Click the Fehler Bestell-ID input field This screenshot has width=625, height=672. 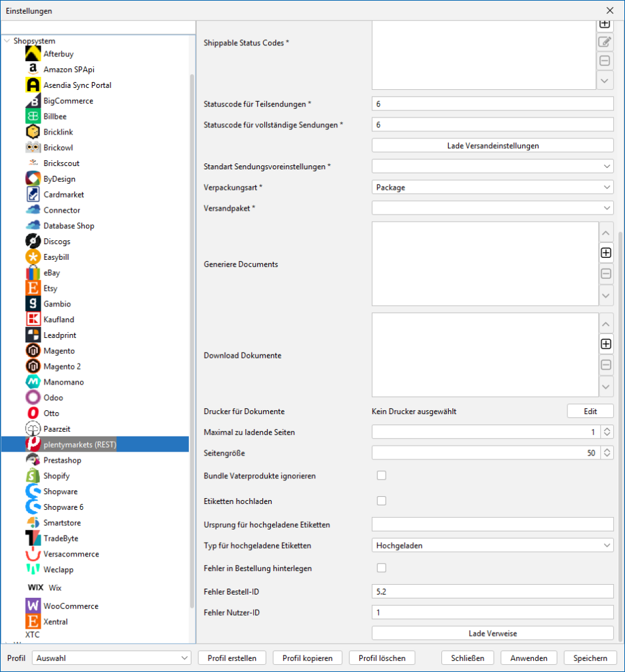[x=493, y=592]
